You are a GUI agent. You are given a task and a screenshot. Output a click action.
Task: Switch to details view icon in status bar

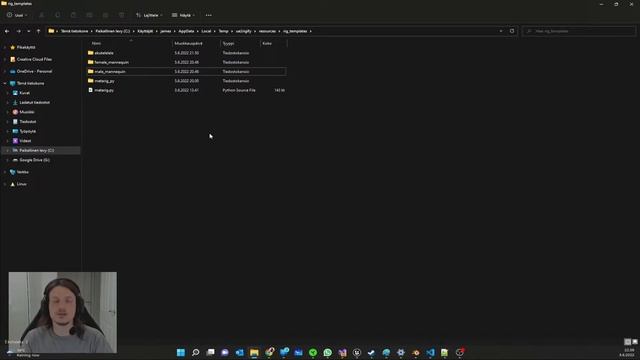627,342
